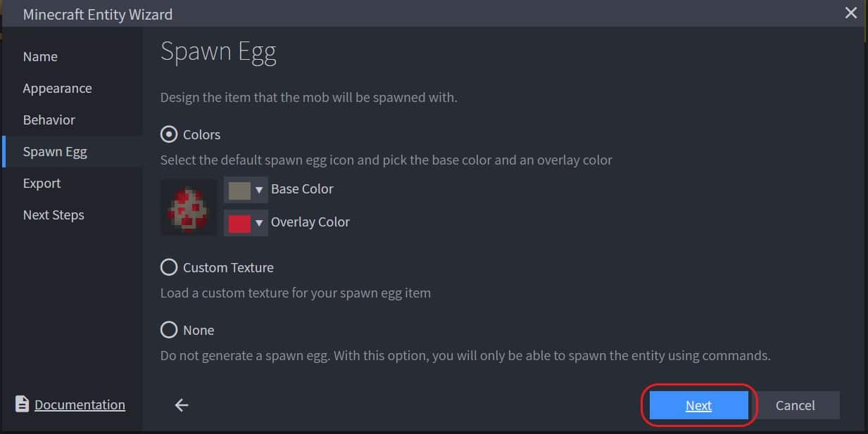
Task: Select the Custom Texture radio option
Action: click(169, 267)
